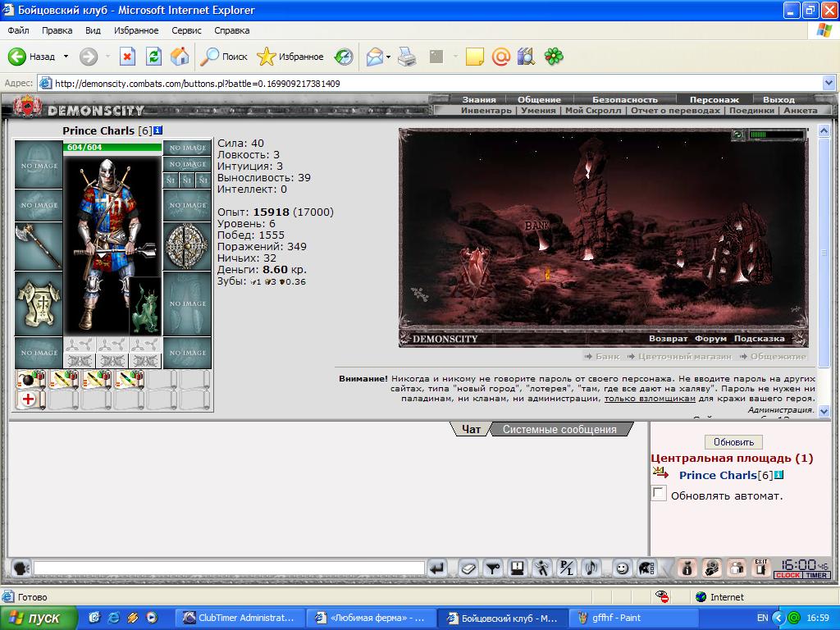Switch to Системные сообщения tab
Screen dimensions: 840x630
point(559,429)
